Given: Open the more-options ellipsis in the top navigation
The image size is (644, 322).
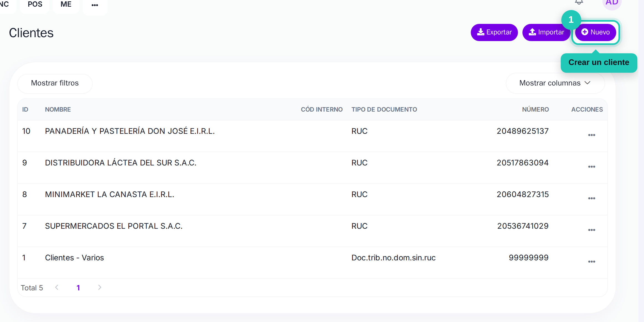Looking at the screenshot, I should [95, 5].
